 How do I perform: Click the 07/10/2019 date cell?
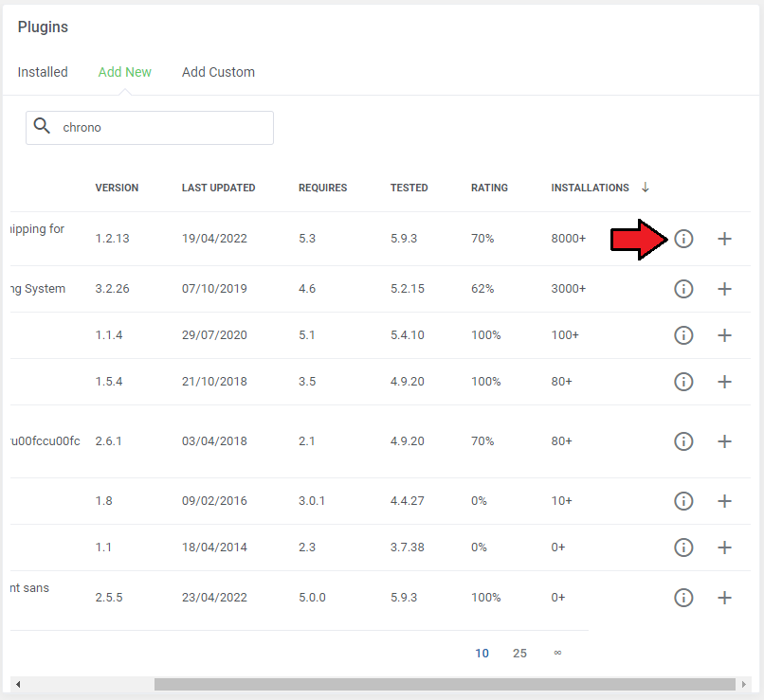pos(214,289)
